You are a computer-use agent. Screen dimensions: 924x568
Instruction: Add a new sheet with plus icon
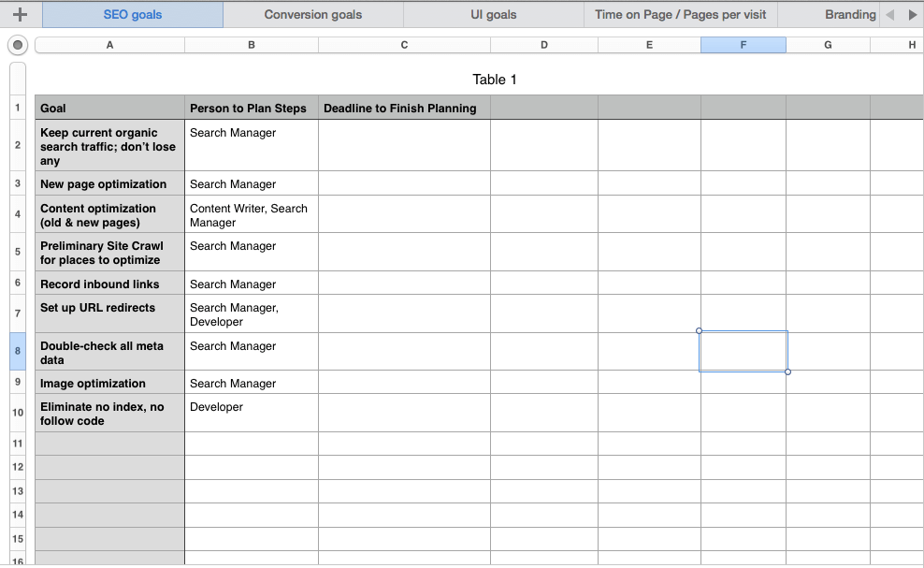click(20, 15)
